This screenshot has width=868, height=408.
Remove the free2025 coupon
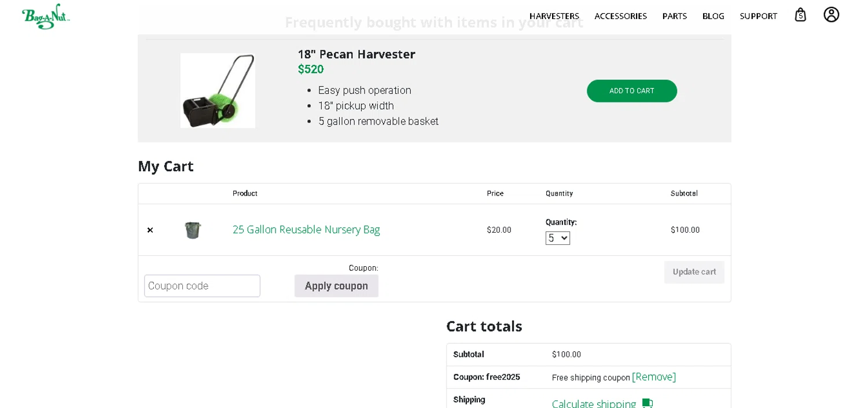click(654, 377)
